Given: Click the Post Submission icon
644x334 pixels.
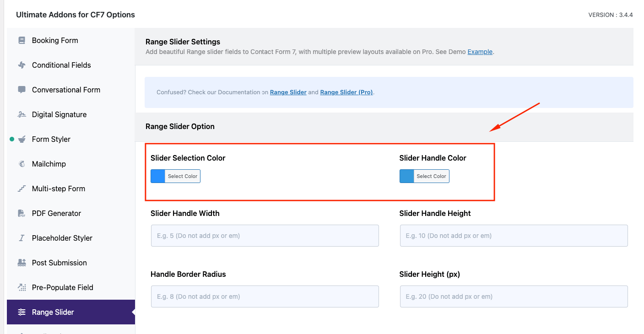Looking at the screenshot, I should [x=22, y=263].
